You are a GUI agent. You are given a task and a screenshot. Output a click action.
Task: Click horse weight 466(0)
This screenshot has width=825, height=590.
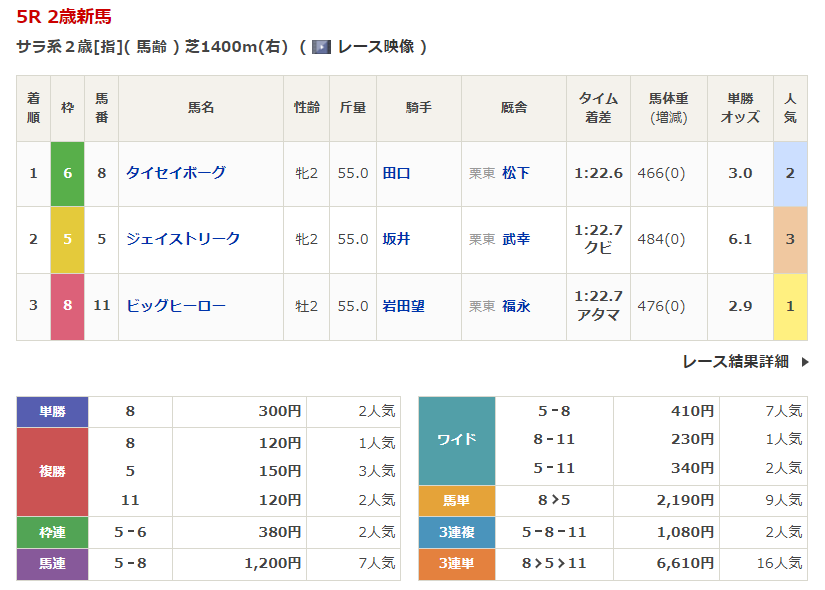(661, 173)
